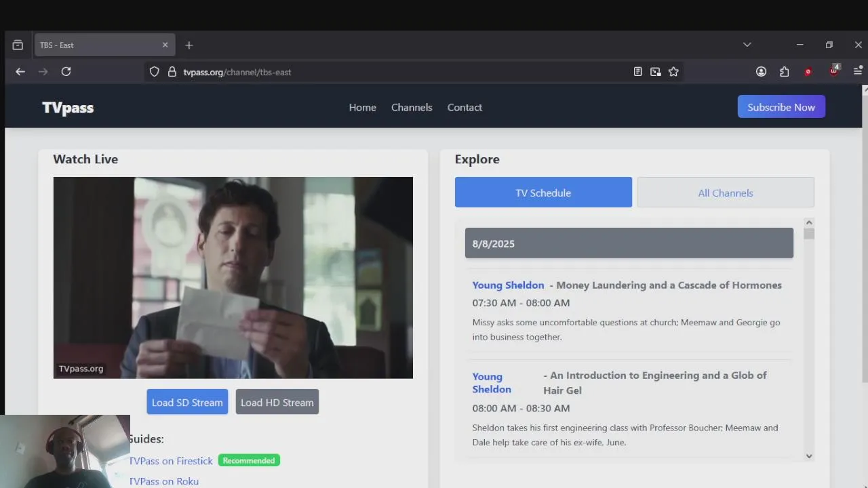Click the Explore heading

[477, 159]
